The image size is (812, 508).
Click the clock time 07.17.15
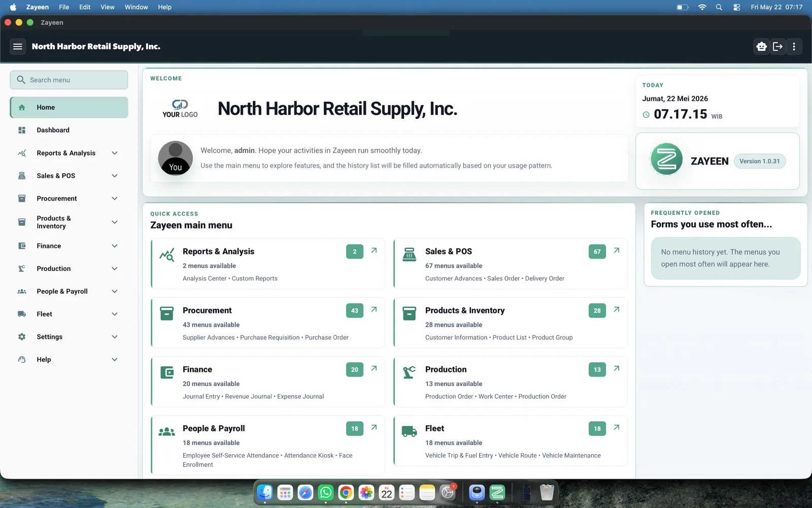(x=680, y=114)
